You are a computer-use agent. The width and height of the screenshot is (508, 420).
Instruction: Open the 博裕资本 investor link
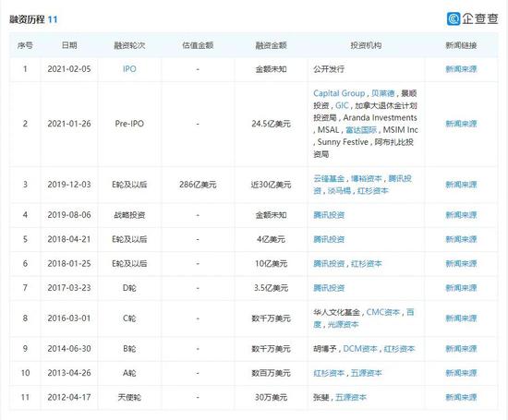tap(367, 178)
